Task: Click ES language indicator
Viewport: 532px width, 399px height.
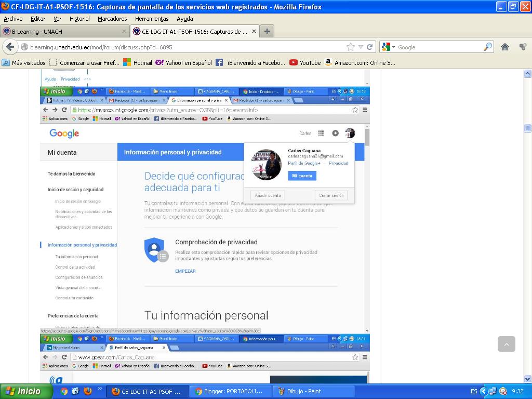Action: click(474, 391)
